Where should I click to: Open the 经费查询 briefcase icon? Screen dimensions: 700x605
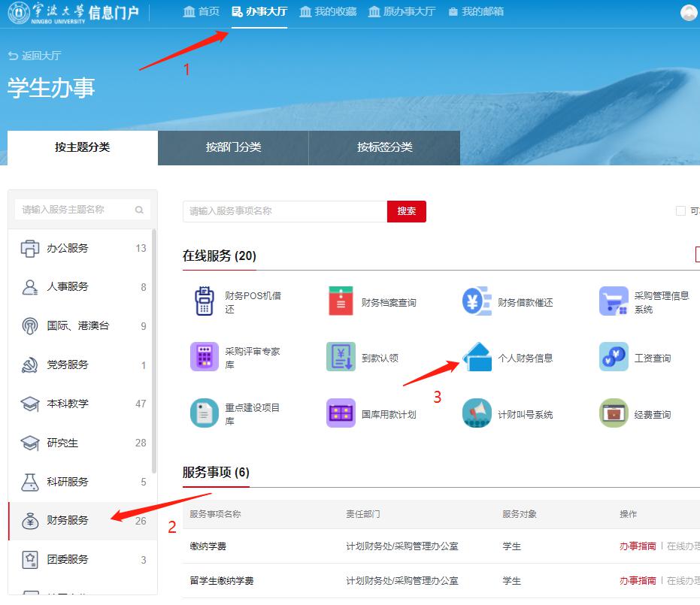(x=614, y=414)
